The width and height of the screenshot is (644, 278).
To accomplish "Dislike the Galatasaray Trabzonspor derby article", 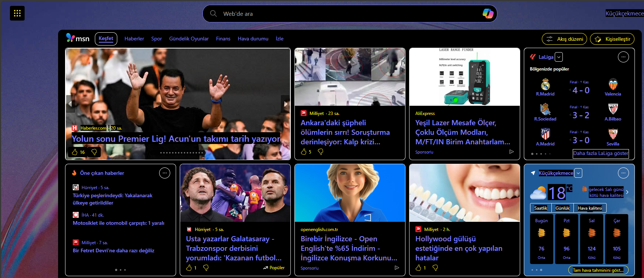I will [x=206, y=268].
